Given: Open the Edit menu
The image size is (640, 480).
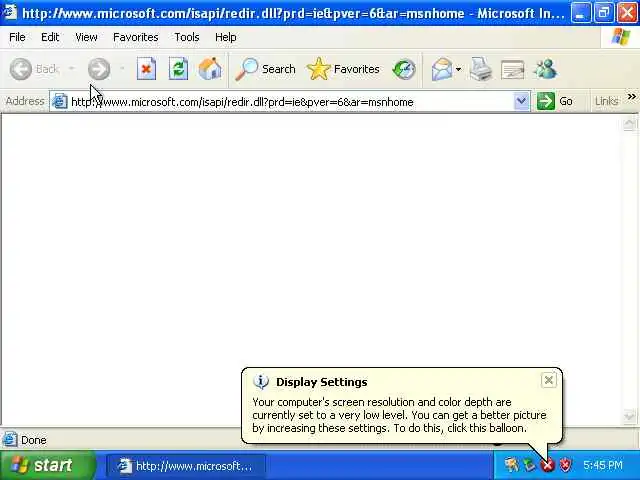Looking at the screenshot, I should click(50, 37).
